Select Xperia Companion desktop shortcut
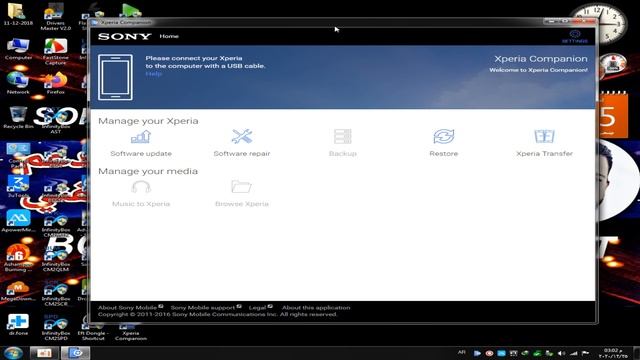 point(131,332)
